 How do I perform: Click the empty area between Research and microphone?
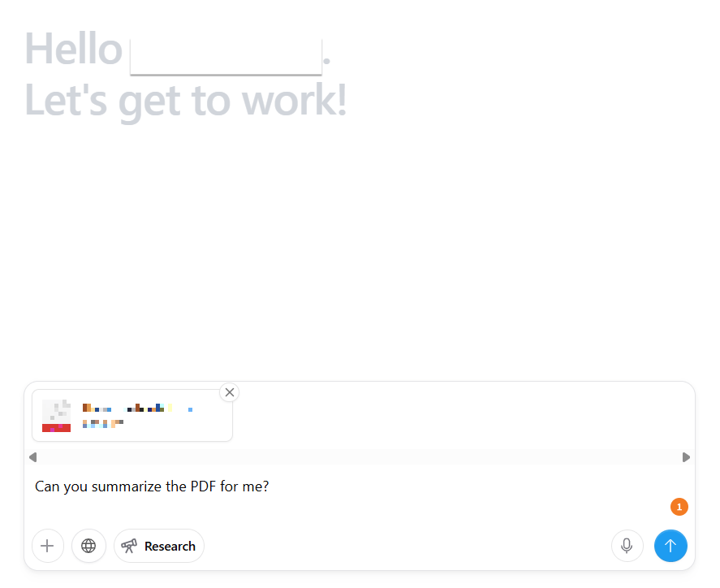[x=406, y=546]
